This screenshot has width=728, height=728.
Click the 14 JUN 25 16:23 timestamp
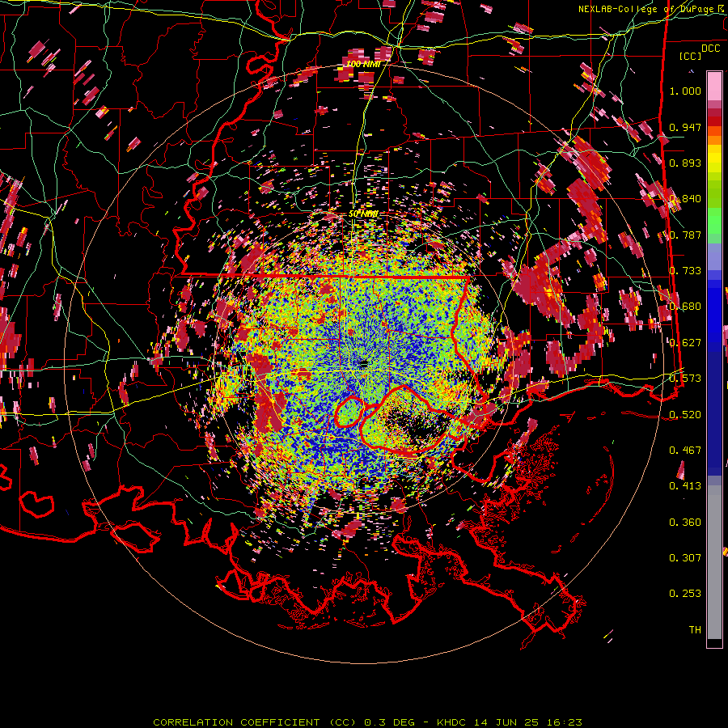[528, 722]
